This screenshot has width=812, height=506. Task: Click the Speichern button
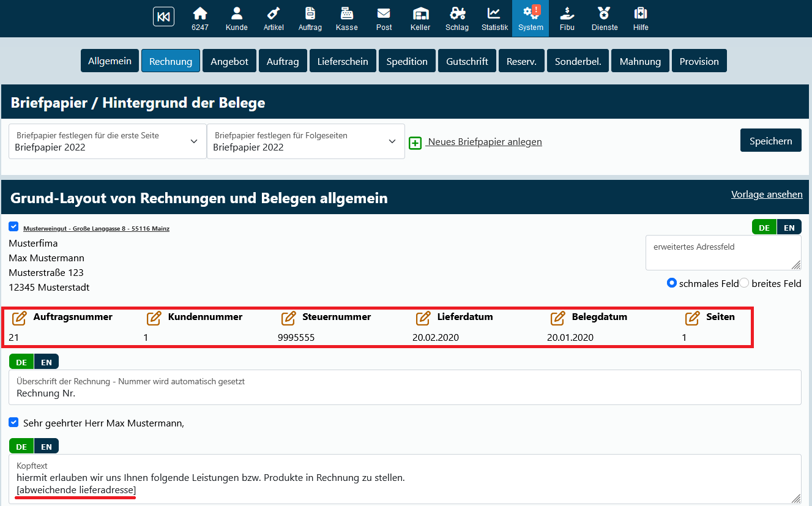[770, 141]
